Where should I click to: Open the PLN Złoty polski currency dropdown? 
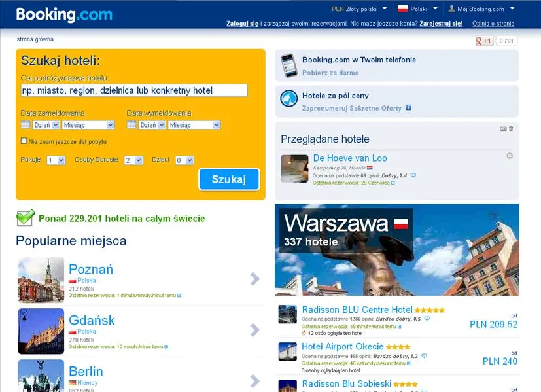coord(359,9)
